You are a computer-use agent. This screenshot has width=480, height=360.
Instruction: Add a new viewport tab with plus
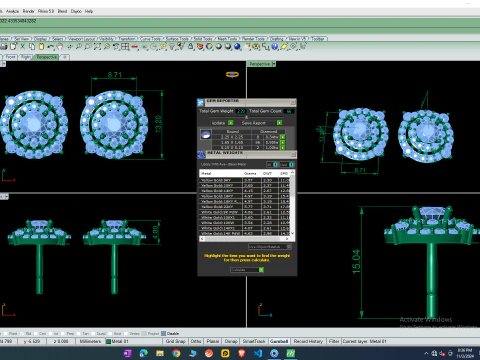[65, 57]
